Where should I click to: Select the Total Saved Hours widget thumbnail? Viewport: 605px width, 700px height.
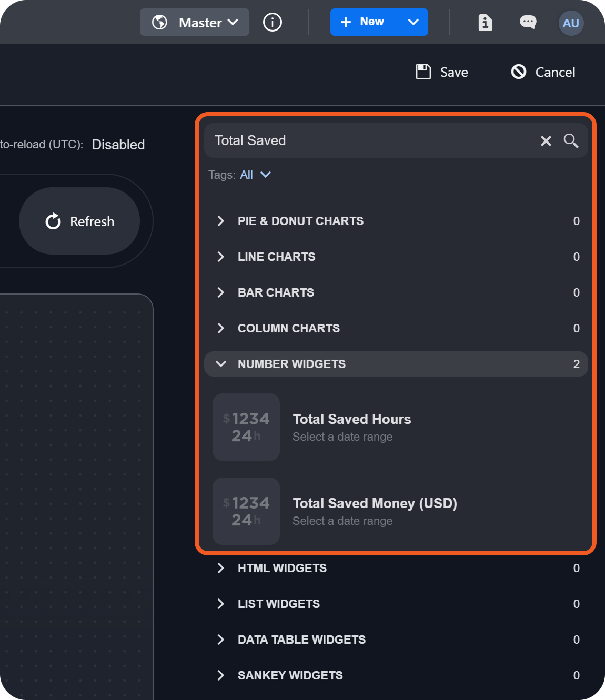[246, 427]
